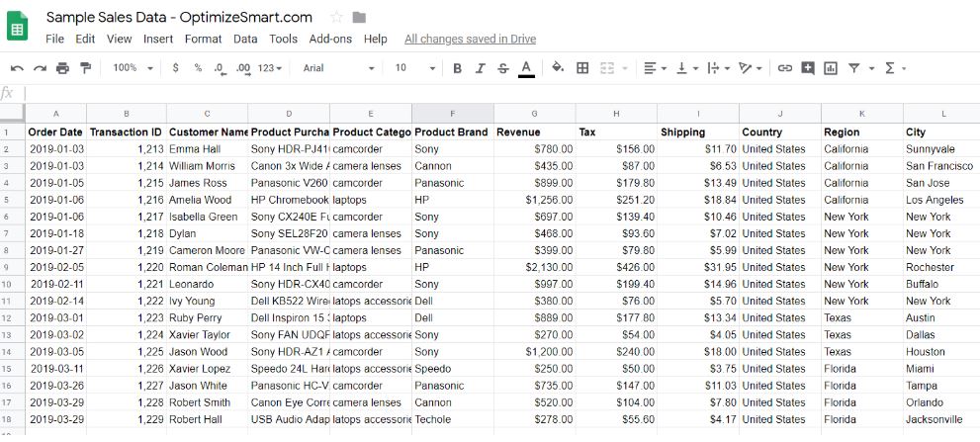
Task: Open the zoom 100% dropdown
Action: (134, 68)
